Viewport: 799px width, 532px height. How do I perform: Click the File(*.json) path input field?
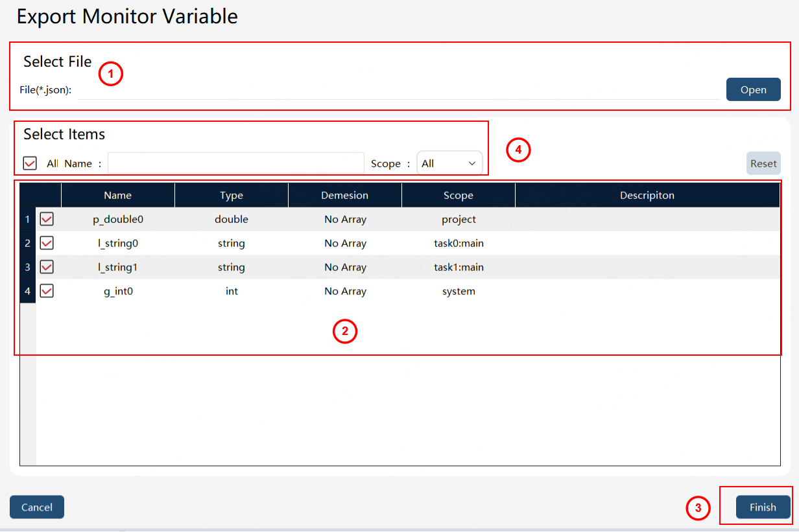click(398, 90)
